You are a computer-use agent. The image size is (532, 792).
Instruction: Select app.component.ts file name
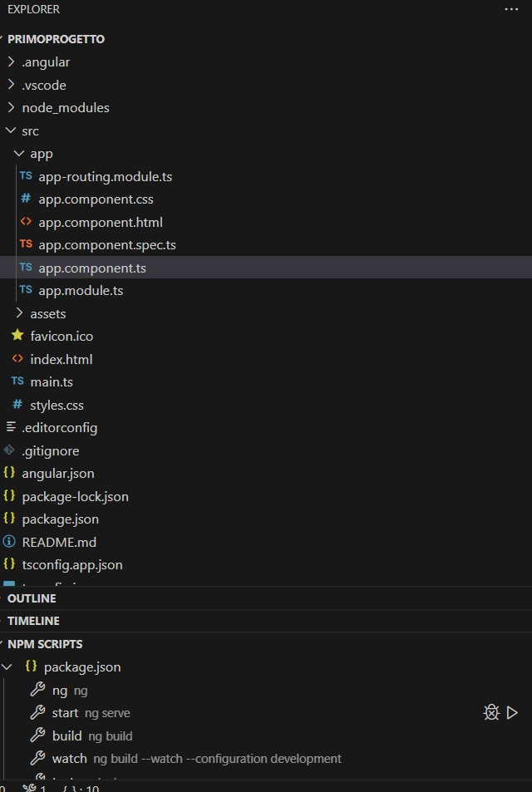(x=92, y=268)
